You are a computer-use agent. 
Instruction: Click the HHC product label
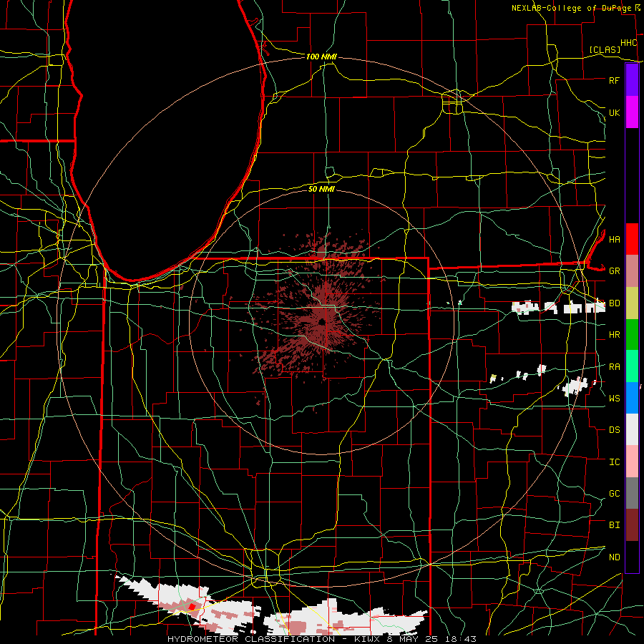[628, 43]
